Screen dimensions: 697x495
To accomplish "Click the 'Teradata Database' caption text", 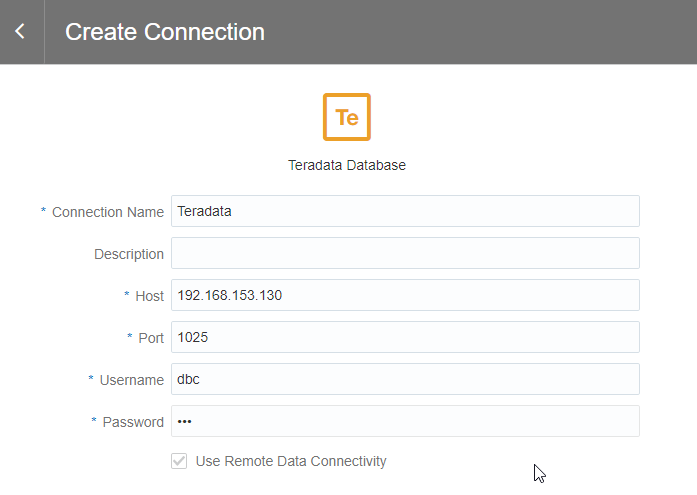I will tap(347, 165).
